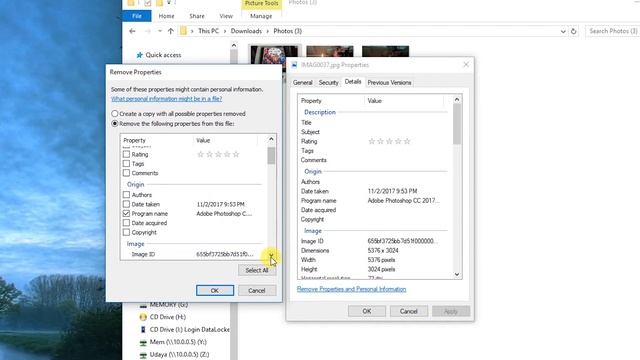This screenshot has height=360, width=640.
Task: Click Downloads in the address path
Action: [x=246, y=31]
